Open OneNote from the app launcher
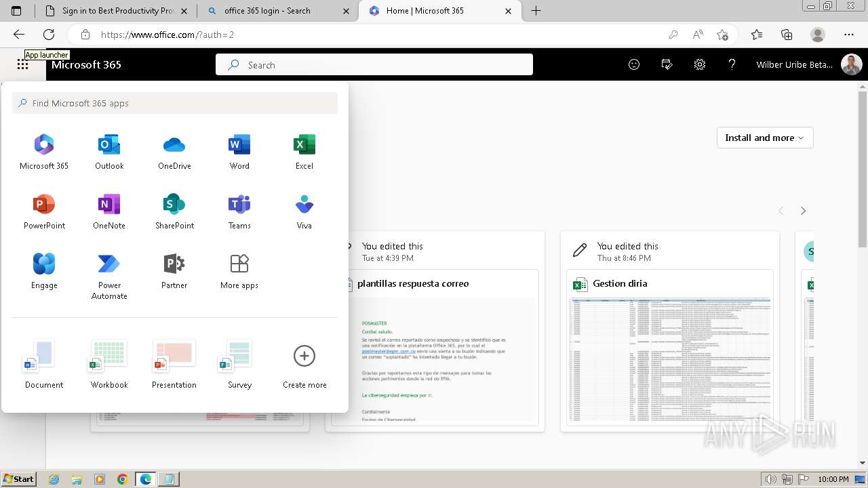The image size is (868, 488). 109,212
